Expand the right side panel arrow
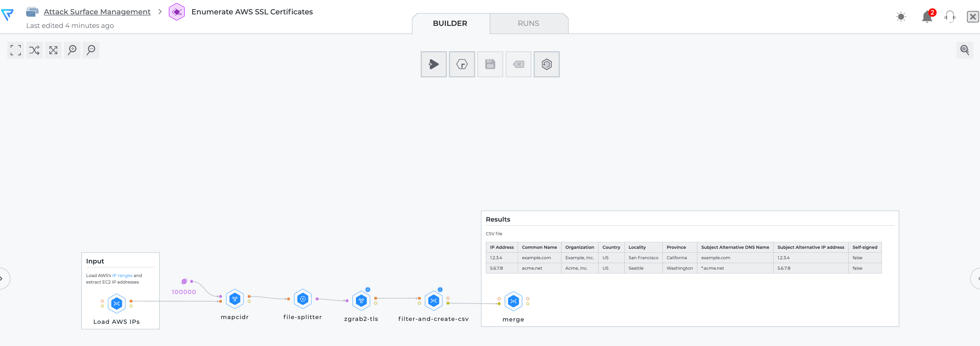Screen dimensions: 980x346 (976, 279)
